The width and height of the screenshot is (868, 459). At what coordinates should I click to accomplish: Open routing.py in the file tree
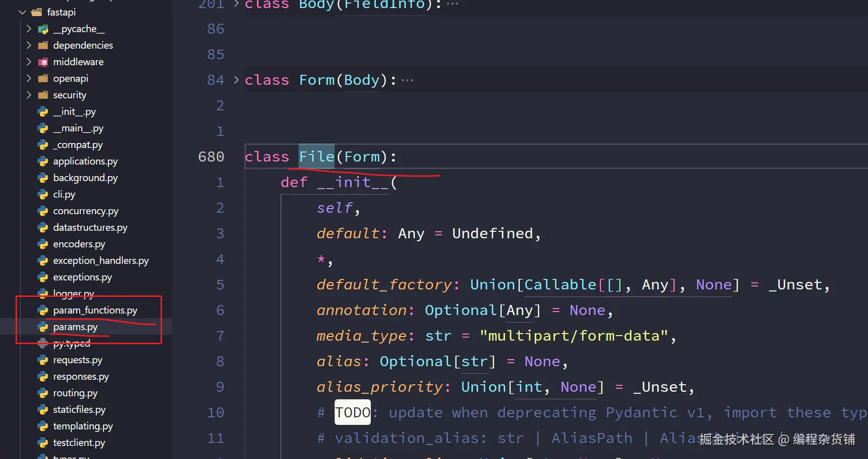coord(75,393)
